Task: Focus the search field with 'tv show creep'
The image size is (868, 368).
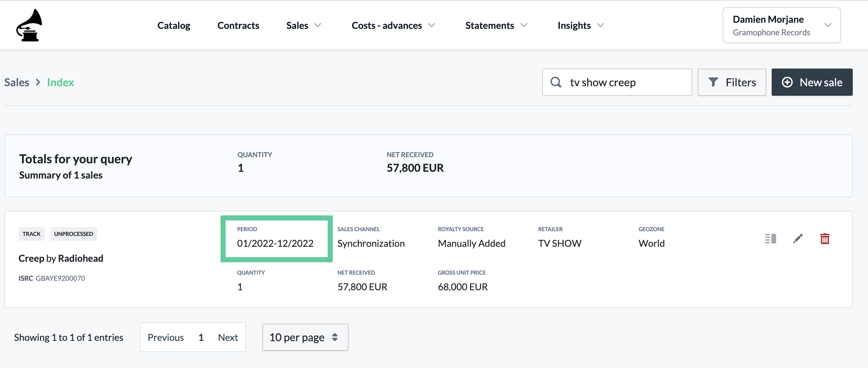Action: [617, 82]
